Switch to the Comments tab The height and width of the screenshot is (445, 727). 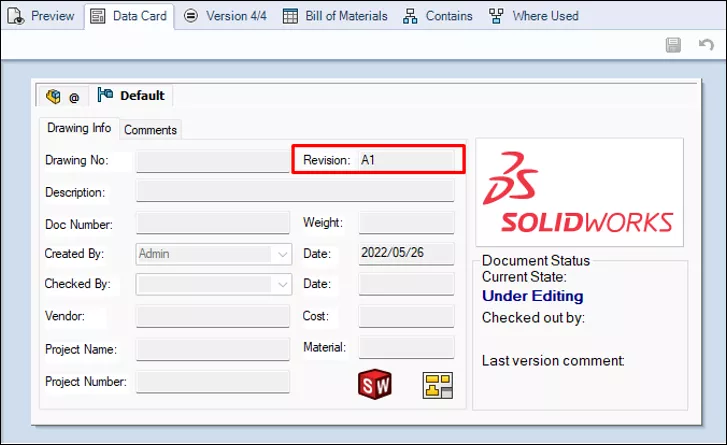tap(150, 130)
